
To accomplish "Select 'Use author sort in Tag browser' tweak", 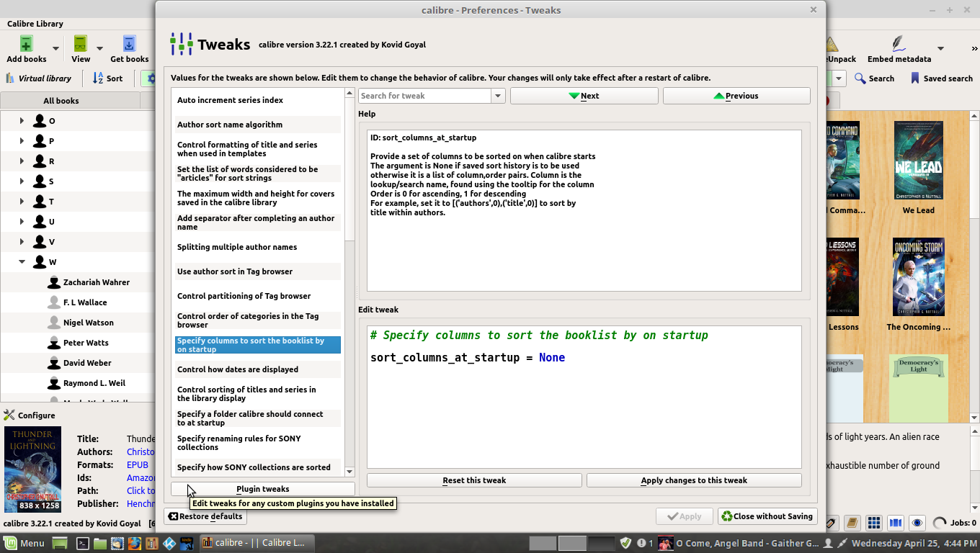I will pyautogui.click(x=258, y=271).
